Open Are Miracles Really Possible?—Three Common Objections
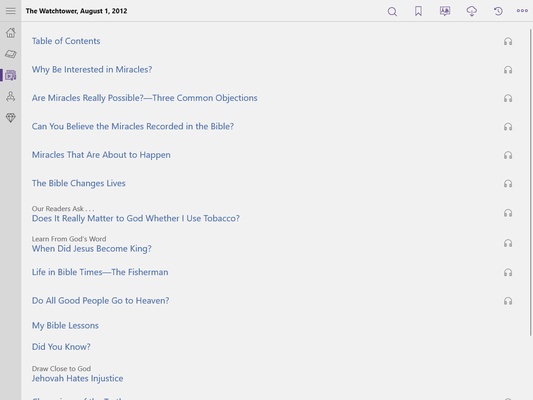 click(x=144, y=98)
